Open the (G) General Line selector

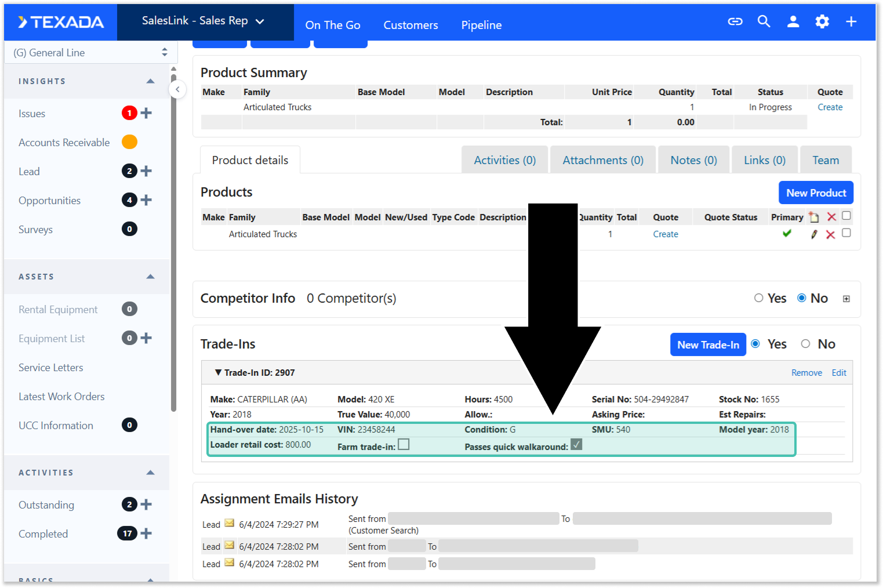point(90,53)
